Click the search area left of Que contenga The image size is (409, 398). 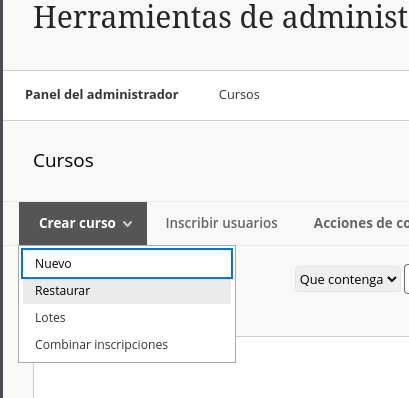(265, 279)
